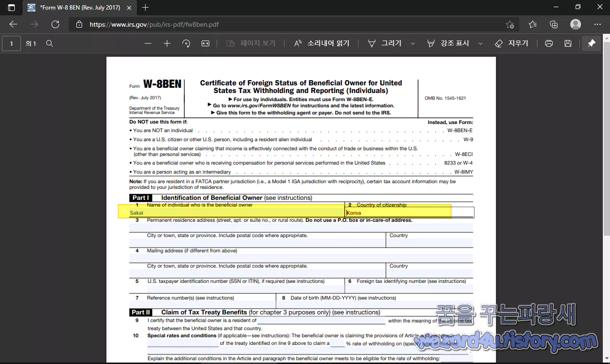Viewport: 610px width, 364px height.
Task: Go back to previous page
Action: tap(13, 24)
